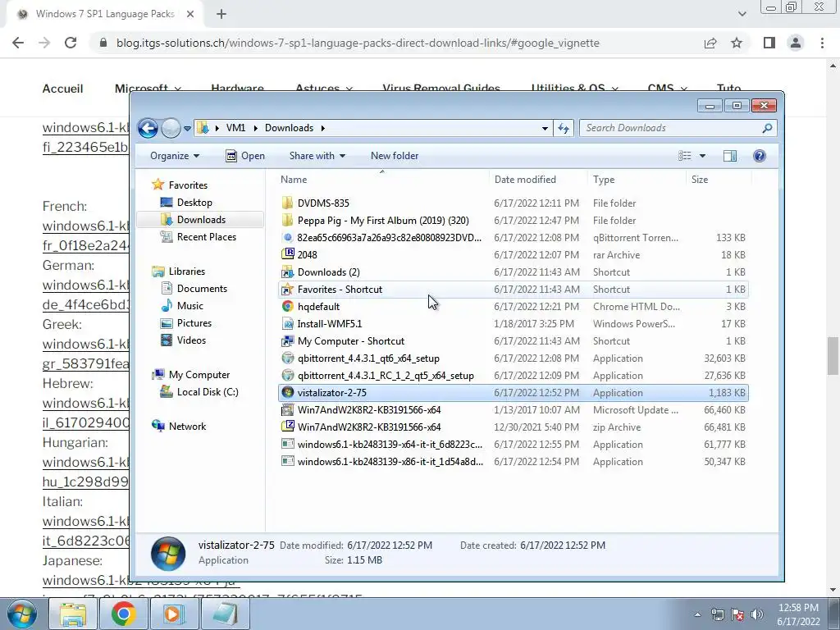Select Win7AndW2K8R2-KB3191566-x64 Microsoft Update file
840x630 pixels.
514,410
